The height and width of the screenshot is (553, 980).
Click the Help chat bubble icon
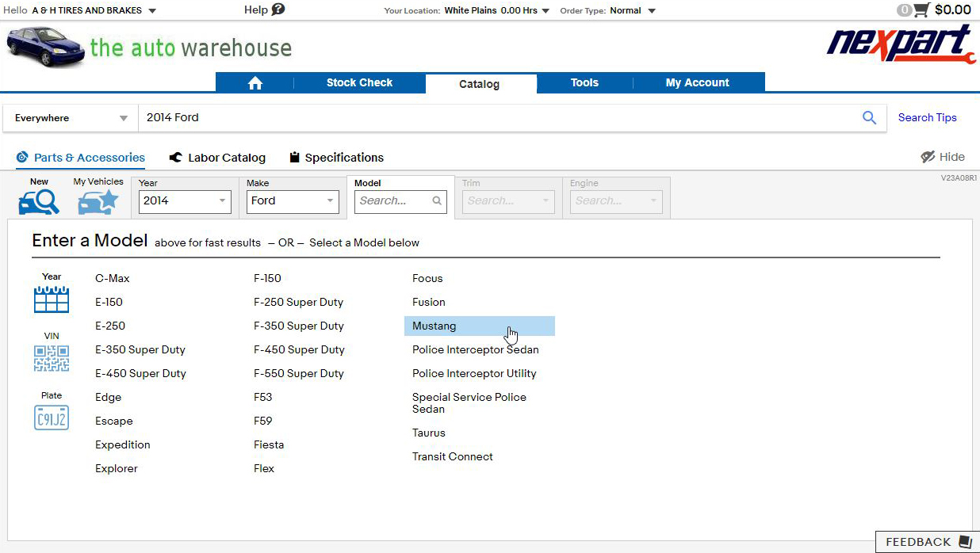278,10
